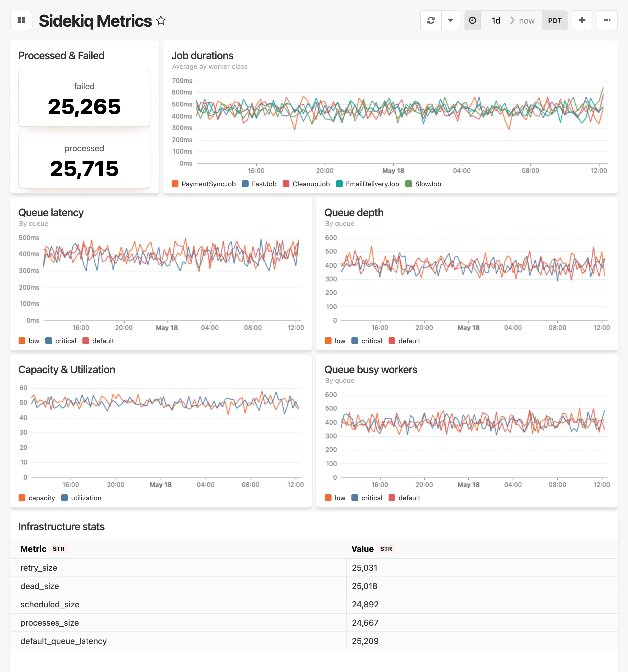
Task: Toggle FastJob series in Job durations legend
Action: [260, 184]
